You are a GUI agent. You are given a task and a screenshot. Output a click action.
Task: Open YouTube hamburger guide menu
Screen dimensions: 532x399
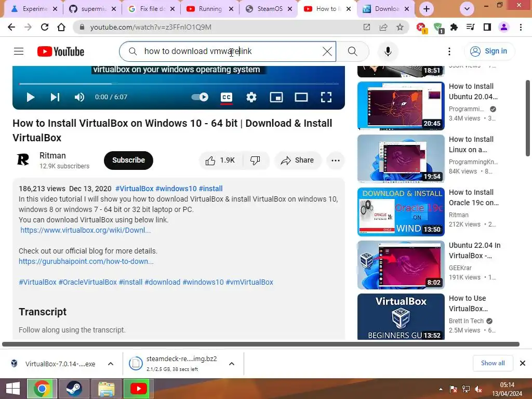coord(19,51)
